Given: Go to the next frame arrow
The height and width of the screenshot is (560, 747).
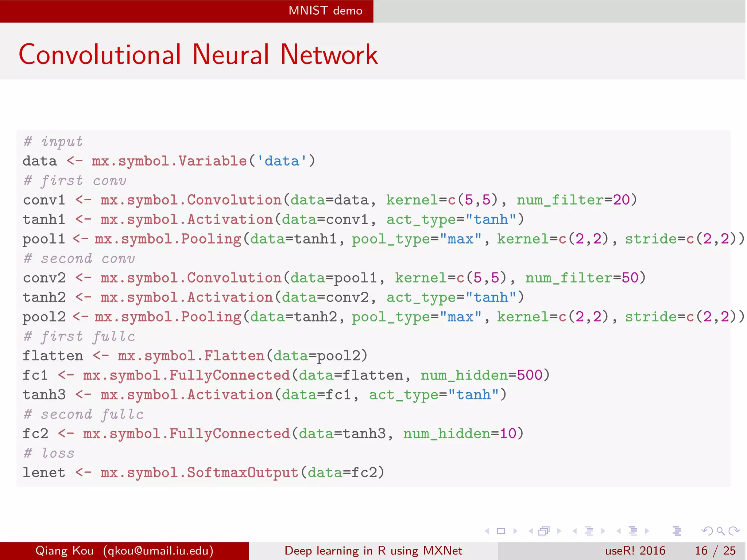Looking at the screenshot, I should pos(559,531).
